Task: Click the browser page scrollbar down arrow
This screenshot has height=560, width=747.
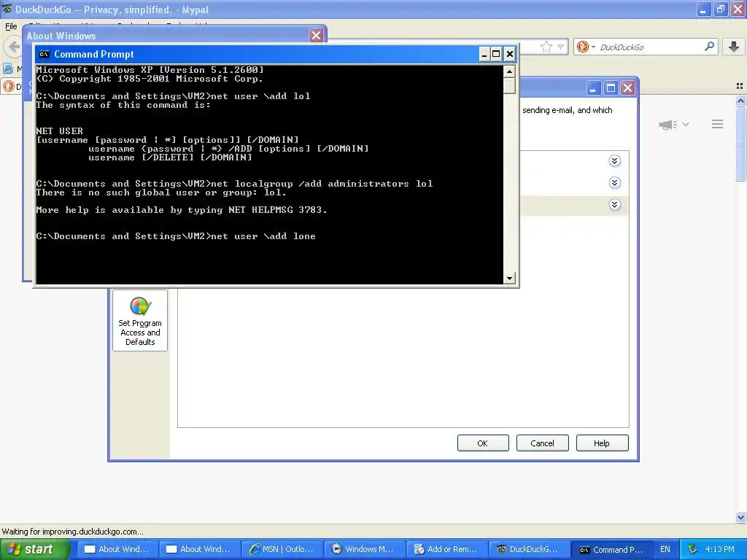Action: pos(740,517)
